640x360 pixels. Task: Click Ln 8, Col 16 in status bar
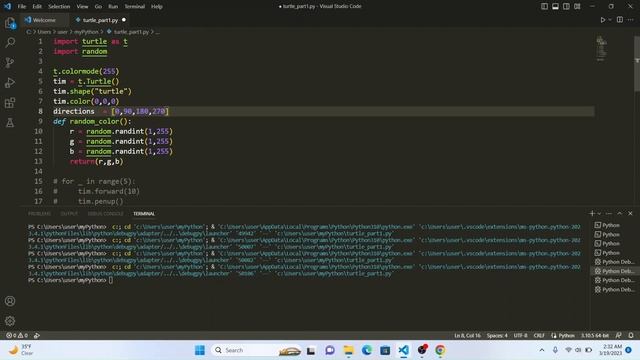click(x=467, y=335)
